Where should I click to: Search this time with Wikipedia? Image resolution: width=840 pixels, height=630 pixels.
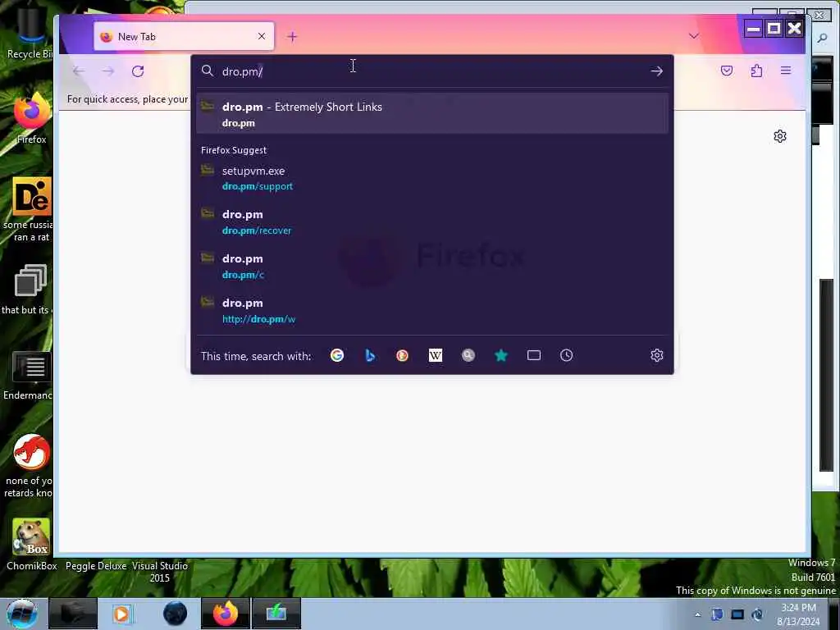coord(436,355)
